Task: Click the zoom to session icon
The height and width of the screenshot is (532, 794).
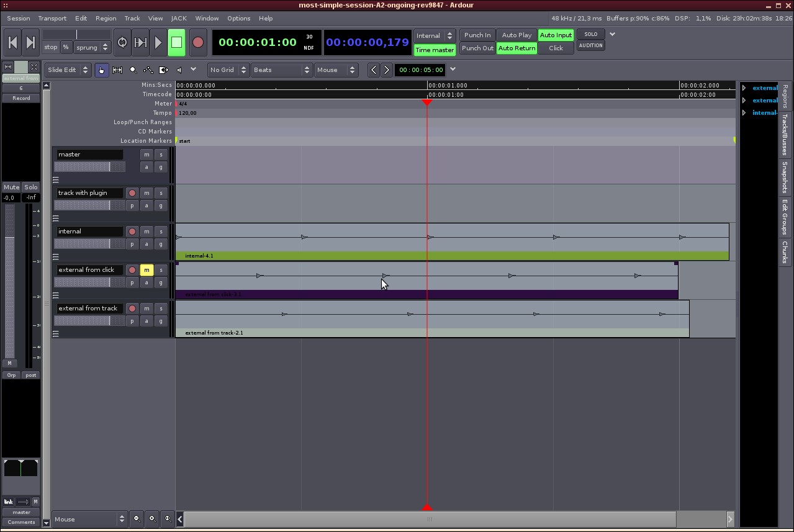Action: [x=167, y=519]
